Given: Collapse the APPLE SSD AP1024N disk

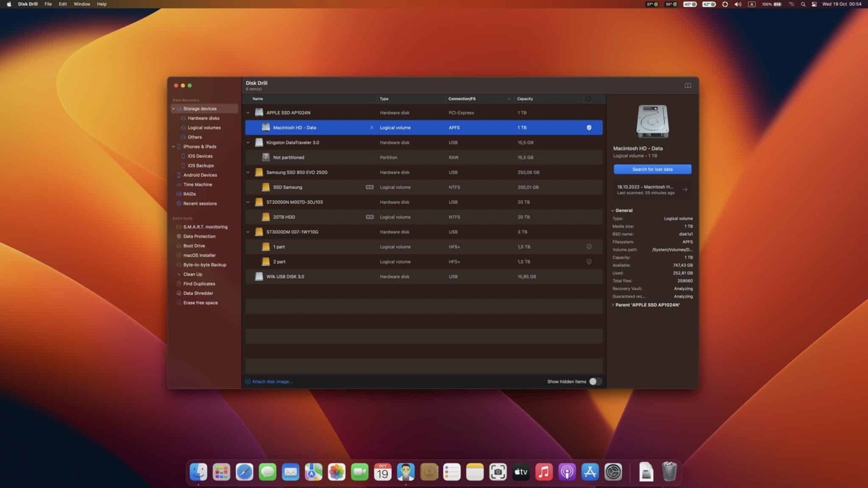Looking at the screenshot, I should [x=248, y=113].
